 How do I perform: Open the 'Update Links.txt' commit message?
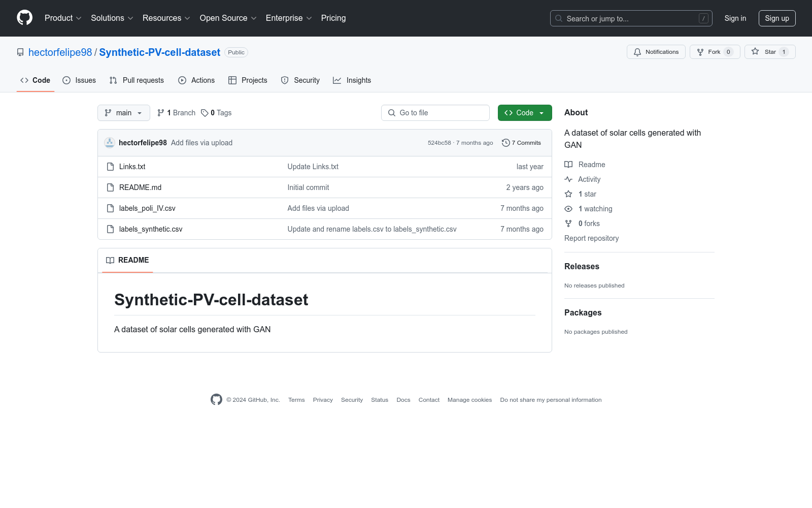(313, 167)
